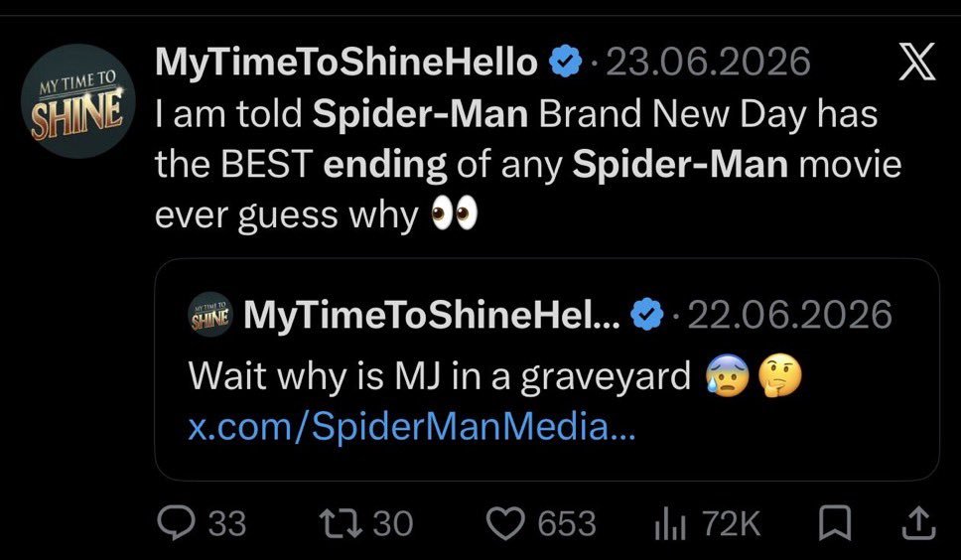Click the 72K views count

[731, 524]
